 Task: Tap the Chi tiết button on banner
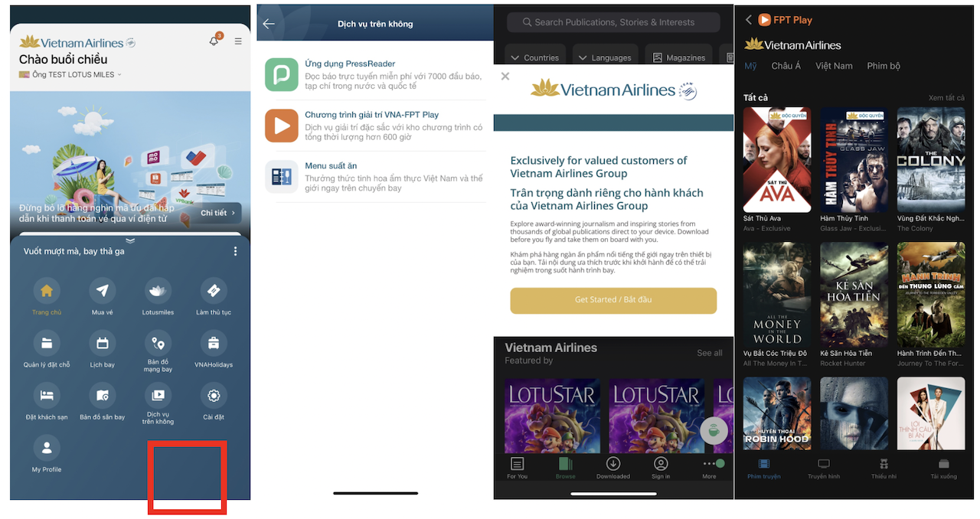click(x=220, y=213)
